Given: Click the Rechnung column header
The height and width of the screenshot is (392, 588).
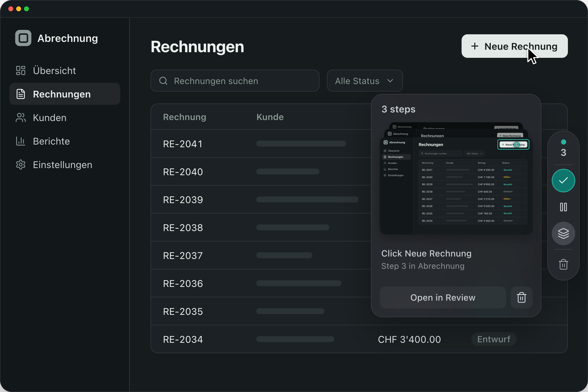Looking at the screenshot, I should (x=184, y=117).
